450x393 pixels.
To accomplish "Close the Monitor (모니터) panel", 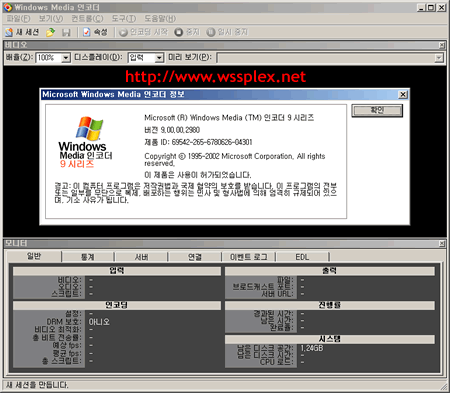I will [x=442, y=244].
